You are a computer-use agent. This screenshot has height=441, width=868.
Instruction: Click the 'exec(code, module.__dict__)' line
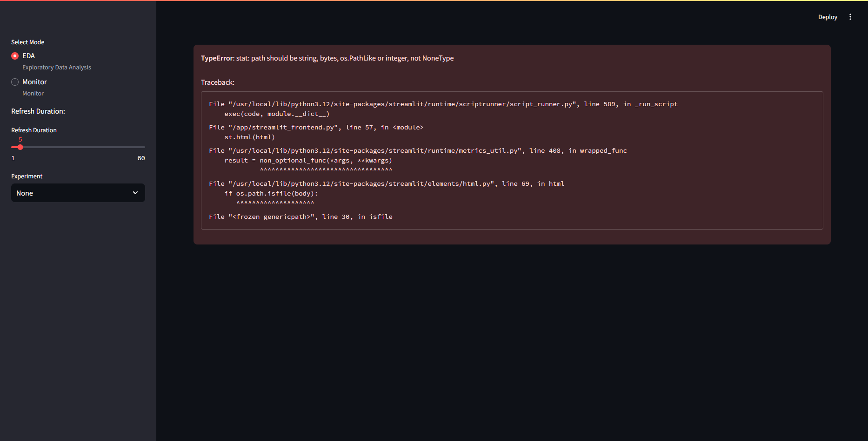[x=277, y=114]
